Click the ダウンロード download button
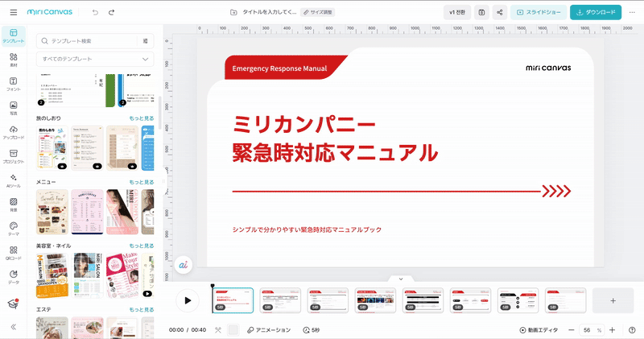Image resolution: width=644 pixels, height=339 pixels. coord(596,12)
